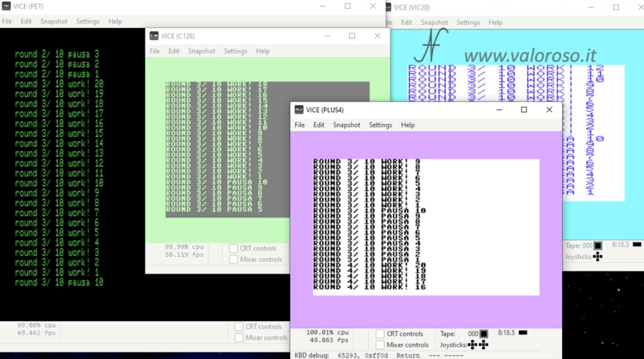
Task: Open the Help menu in VIC20 window
Action: click(x=496, y=22)
